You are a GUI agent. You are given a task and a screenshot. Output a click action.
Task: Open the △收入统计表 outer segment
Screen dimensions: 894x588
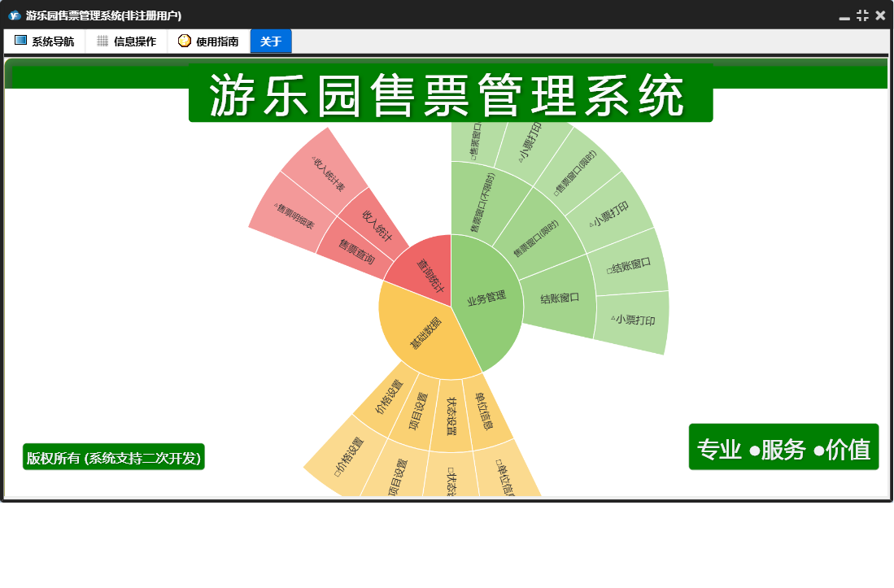[x=328, y=174]
